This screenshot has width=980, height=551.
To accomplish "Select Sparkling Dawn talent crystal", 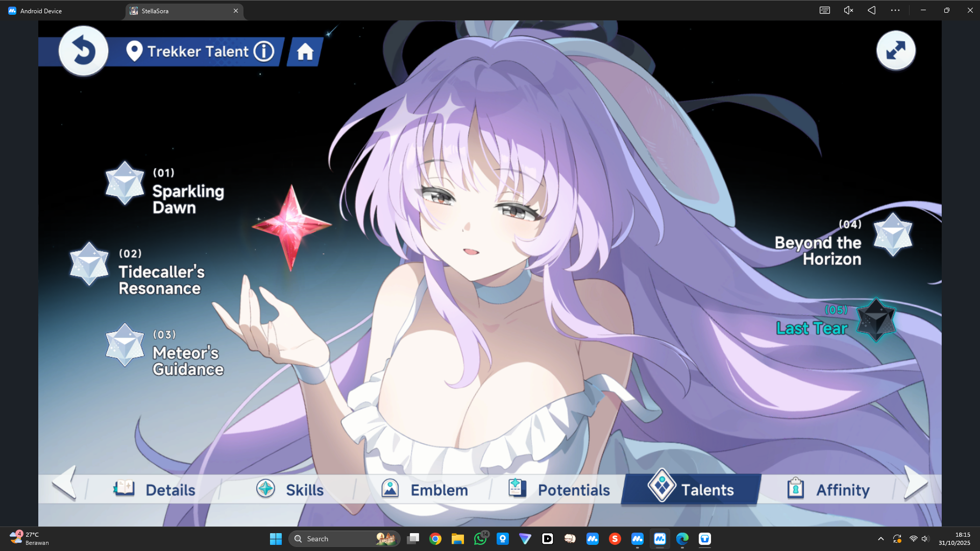I will (125, 184).
